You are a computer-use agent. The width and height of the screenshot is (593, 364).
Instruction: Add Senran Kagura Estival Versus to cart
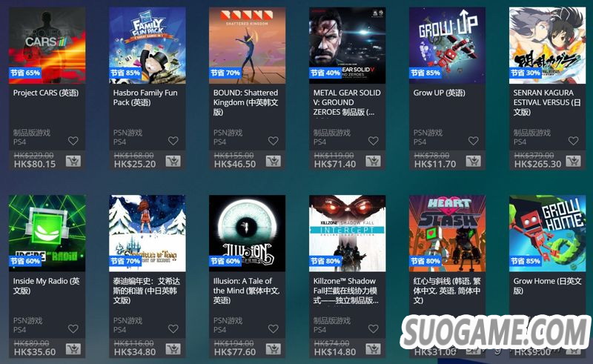point(573,162)
